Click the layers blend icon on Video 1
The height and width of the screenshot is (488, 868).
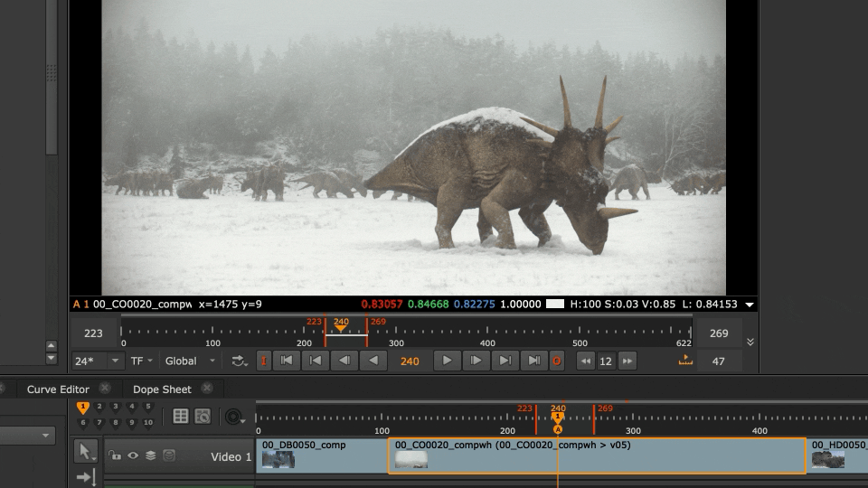tap(151, 455)
